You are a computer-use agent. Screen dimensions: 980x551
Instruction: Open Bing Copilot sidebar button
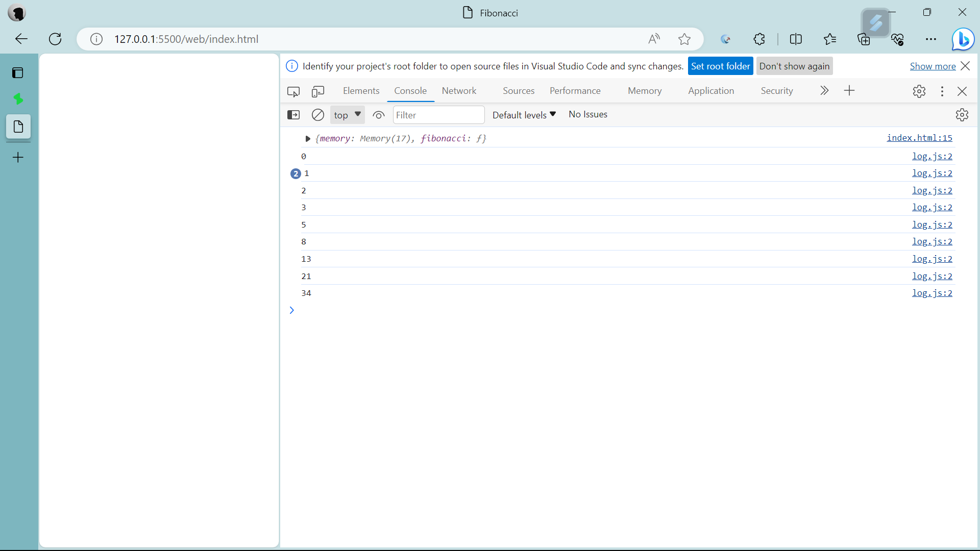pyautogui.click(x=963, y=39)
